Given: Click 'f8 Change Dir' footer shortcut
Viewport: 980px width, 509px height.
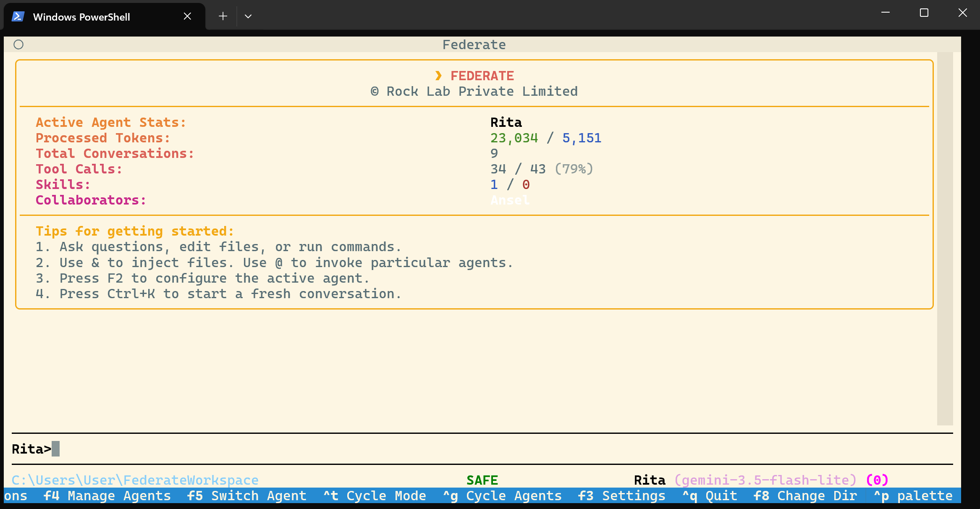Looking at the screenshot, I should click(805, 496).
